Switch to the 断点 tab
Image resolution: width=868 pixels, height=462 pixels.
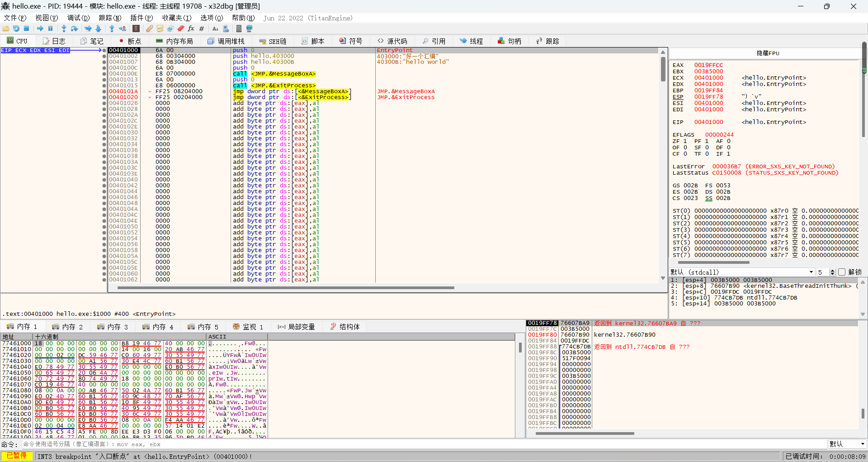coord(130,41)
